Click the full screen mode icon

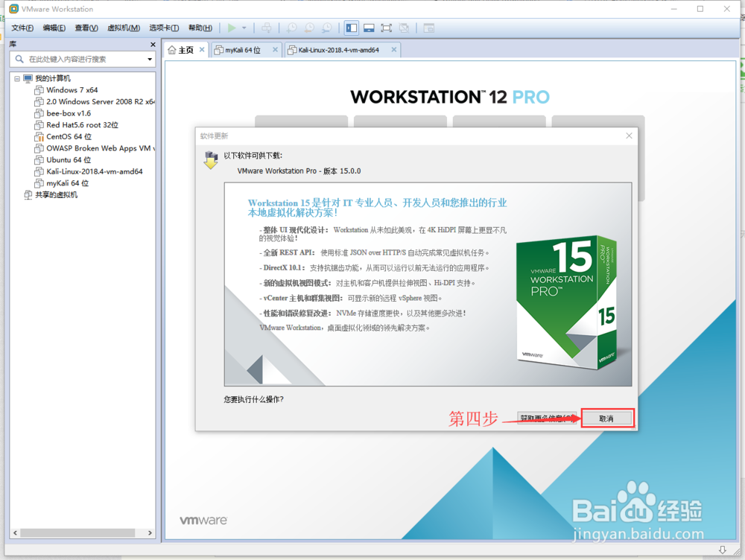(x=386, y=28)
